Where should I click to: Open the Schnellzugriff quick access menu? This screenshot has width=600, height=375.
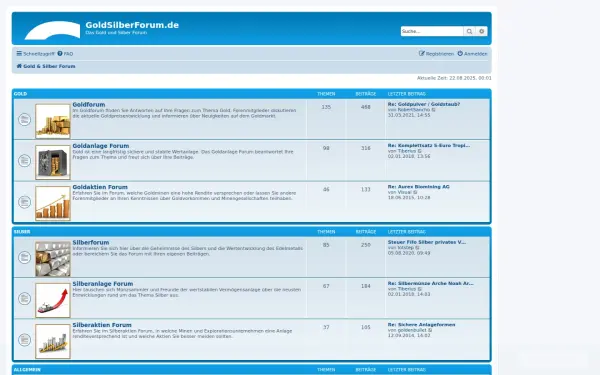36,54
